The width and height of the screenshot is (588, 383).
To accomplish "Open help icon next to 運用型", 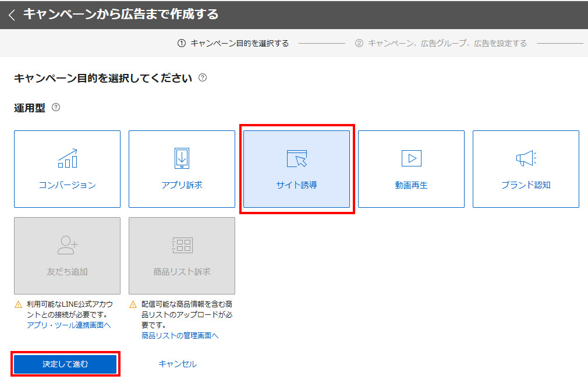I will pos(56,108).
